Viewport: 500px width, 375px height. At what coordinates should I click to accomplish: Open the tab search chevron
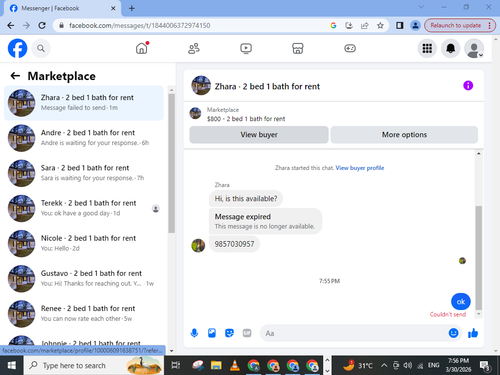click(421, 7)
